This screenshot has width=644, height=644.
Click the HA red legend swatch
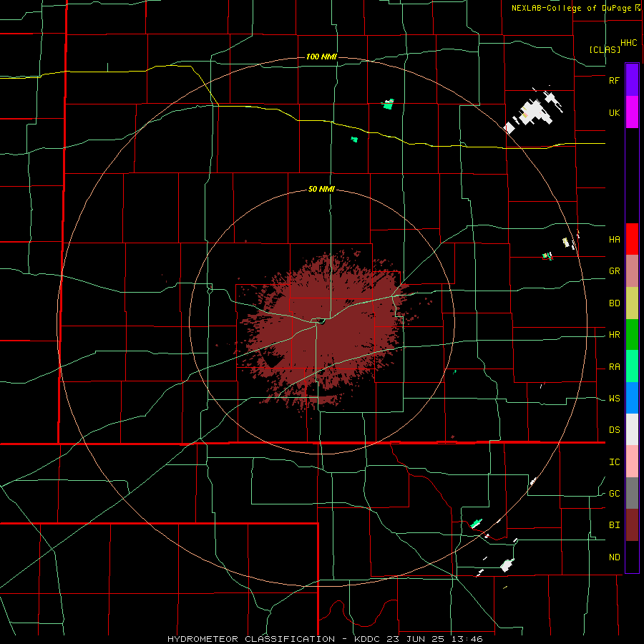[x=632, y=239]
